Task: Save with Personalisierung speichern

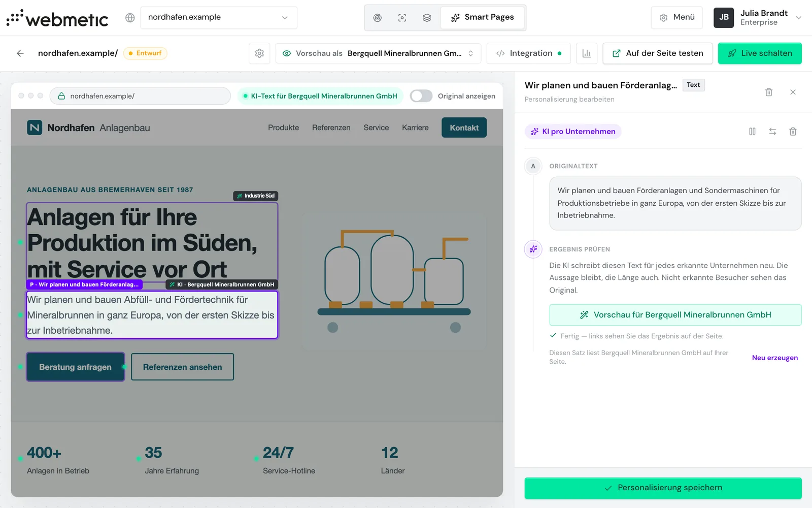Action: pos(663,488)
